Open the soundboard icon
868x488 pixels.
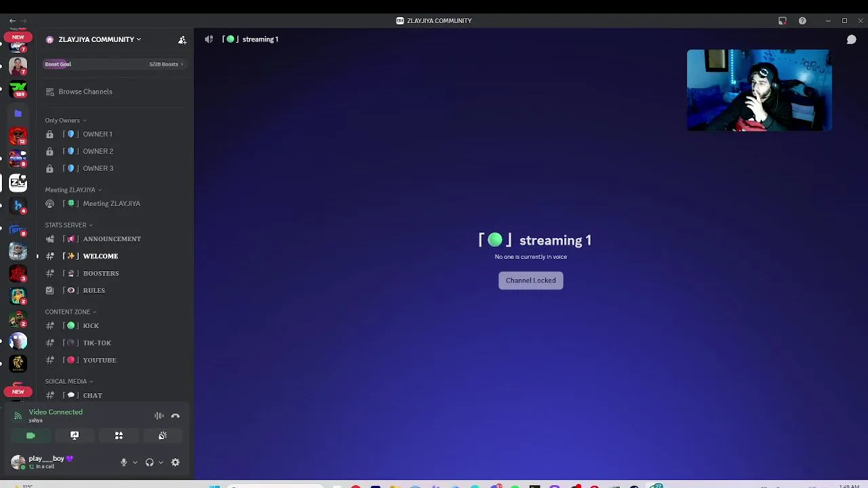coord(163,436)
